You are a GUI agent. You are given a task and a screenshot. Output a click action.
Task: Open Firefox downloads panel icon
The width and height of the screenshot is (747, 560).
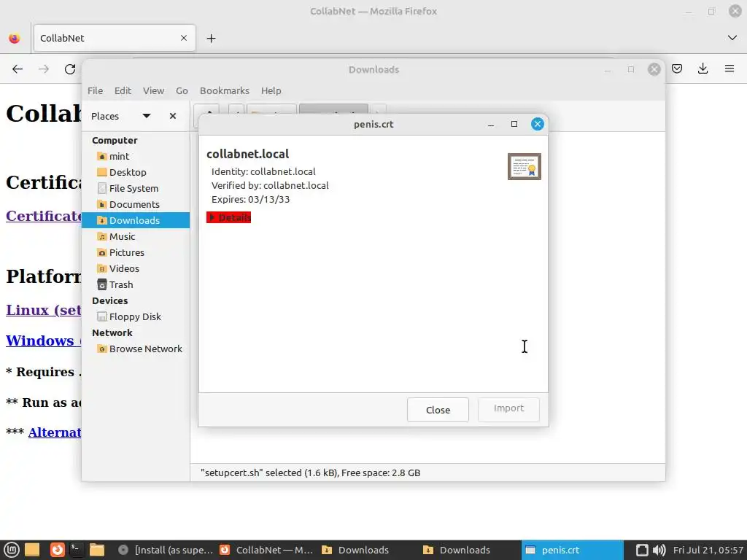[x=703, y=69]
